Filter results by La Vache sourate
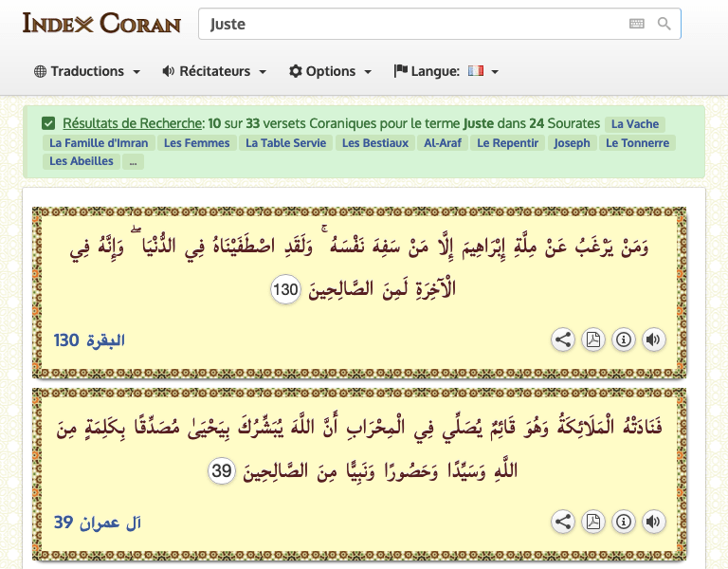The width and height of the screenshot is (728, 569). click(x=635, y=124)
